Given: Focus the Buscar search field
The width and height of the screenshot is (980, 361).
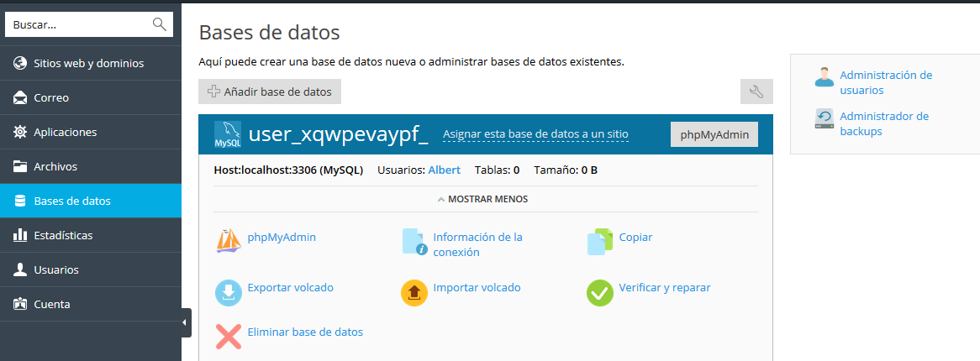Looking at the screenshot, I should point(80,24).
